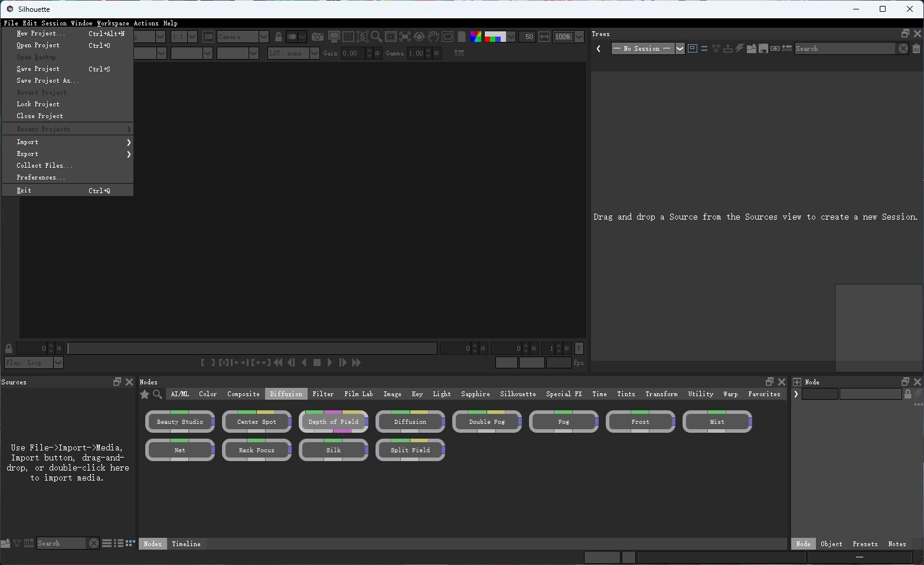Viewport: 924px width, 565px height.
Task: Click the favorites star icon in Nodes panel
Action: (x=145, y=394)
